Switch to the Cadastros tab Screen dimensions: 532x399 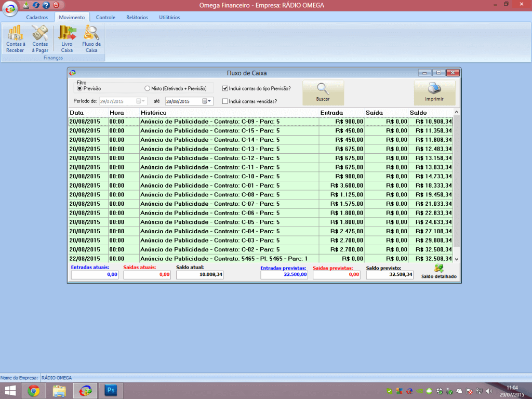[37, 17]
